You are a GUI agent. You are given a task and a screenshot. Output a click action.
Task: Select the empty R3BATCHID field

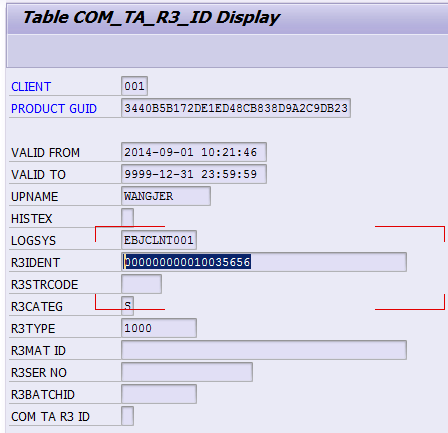pos(159,394)
